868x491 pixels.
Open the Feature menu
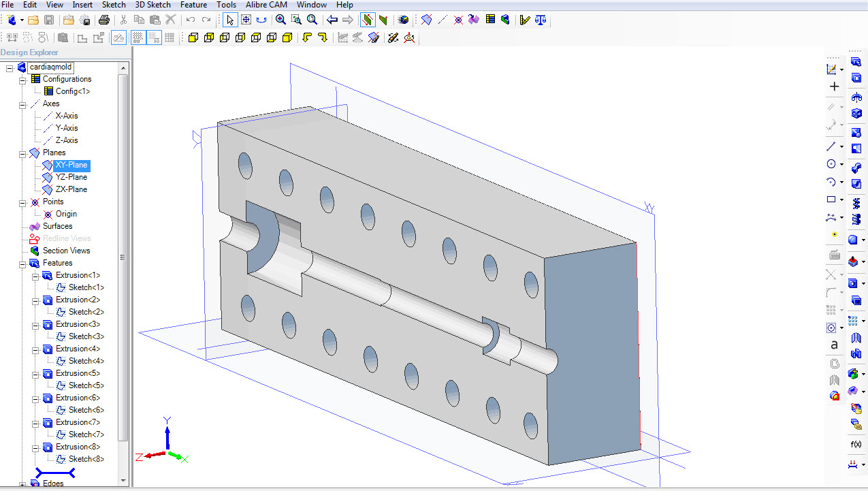tap(193, 5)
